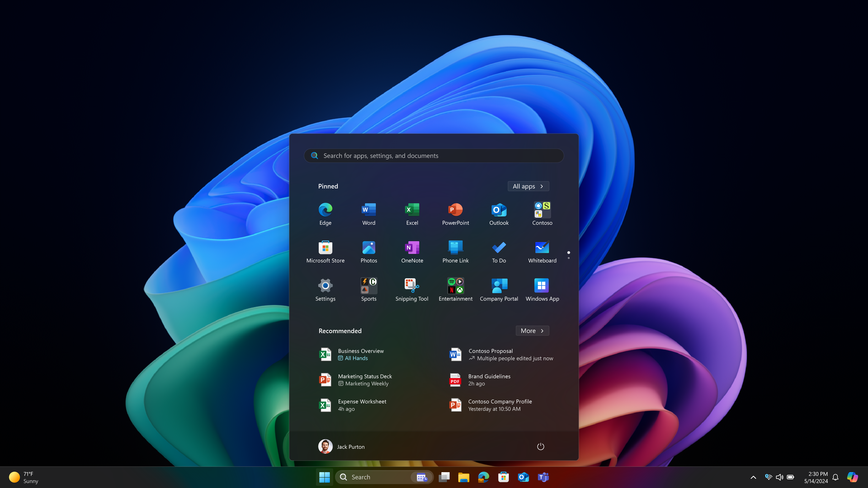Open All apps list
Viewport: 868px width, 488px height.
tap(528, 186)
